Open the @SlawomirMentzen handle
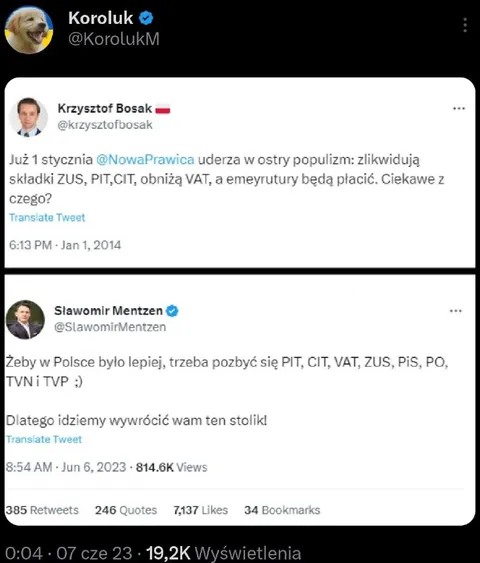This screenshot has height=563, width=480. pos(110,327)
